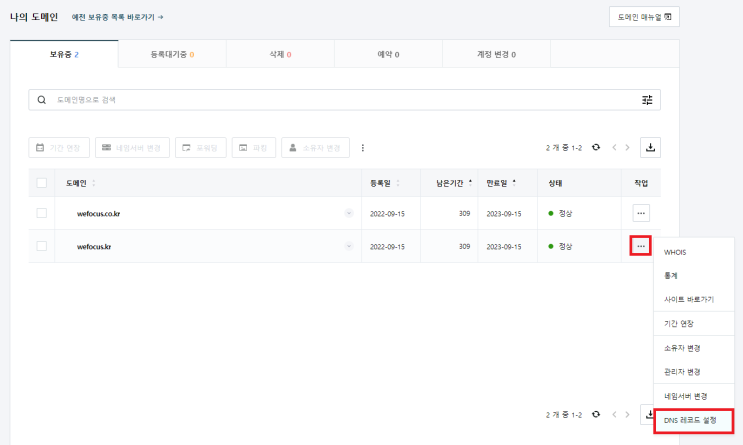Viewport: 743px width, 445px height.
Task: Check the wefocus.co.kr row checkbox
Action: click(42, 213)
